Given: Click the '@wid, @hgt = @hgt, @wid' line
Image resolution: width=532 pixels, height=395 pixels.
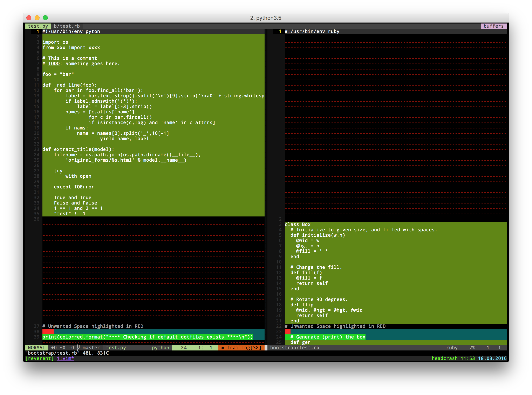Looking at the screenshot, I should click(329, 310).
